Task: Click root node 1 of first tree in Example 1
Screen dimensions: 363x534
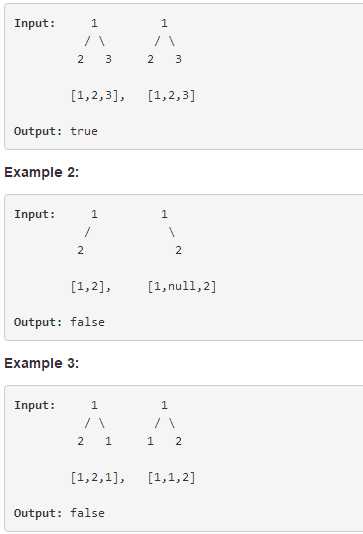Action: (94, 23)
